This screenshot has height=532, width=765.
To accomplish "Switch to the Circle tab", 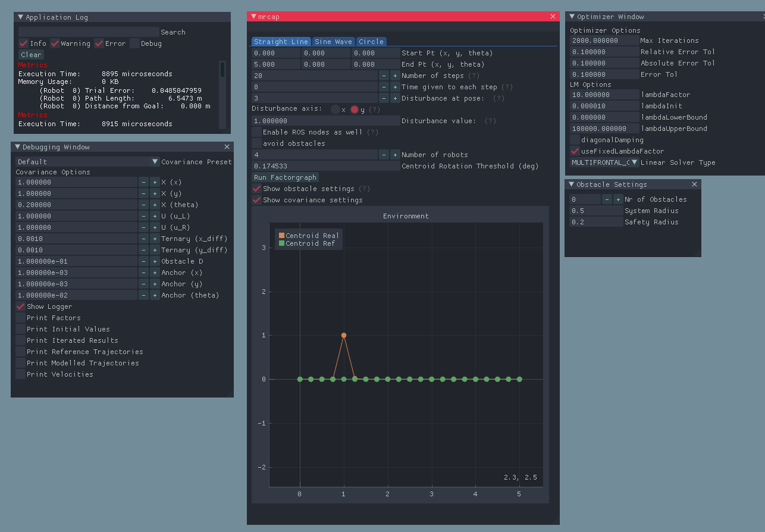I will 371,42.
